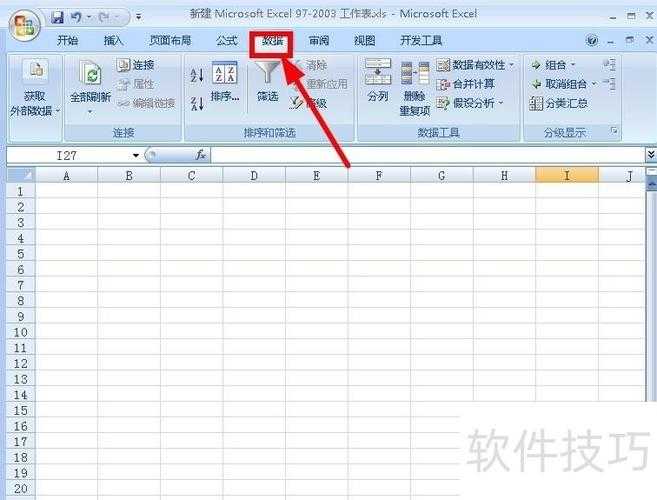657x500 pixels.
Task: Undo the last action
Action: point(76,17)
